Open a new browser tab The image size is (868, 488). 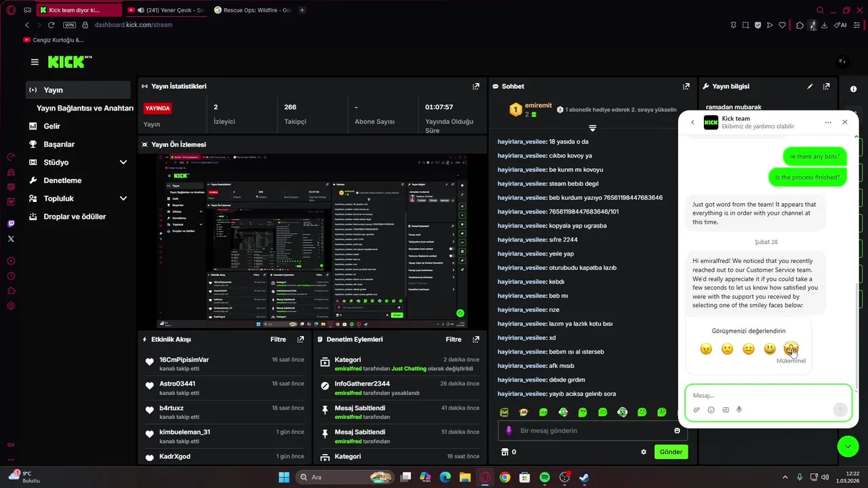302,10
